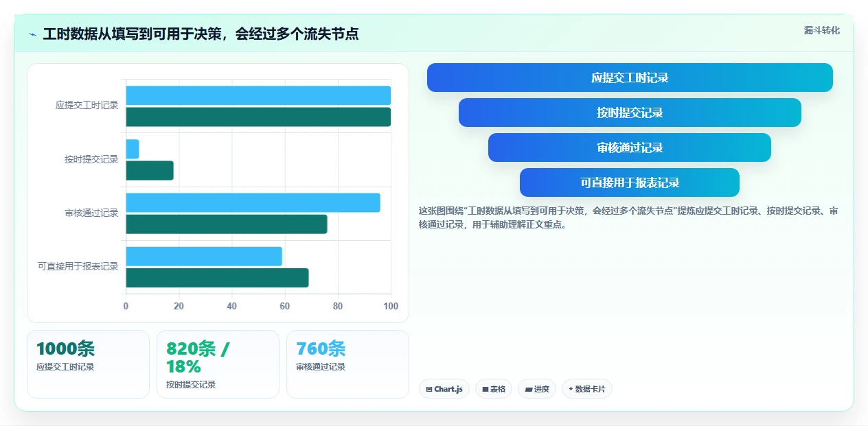
Task: Click the x-axis tick label 20
Action: tap(179, 306)
